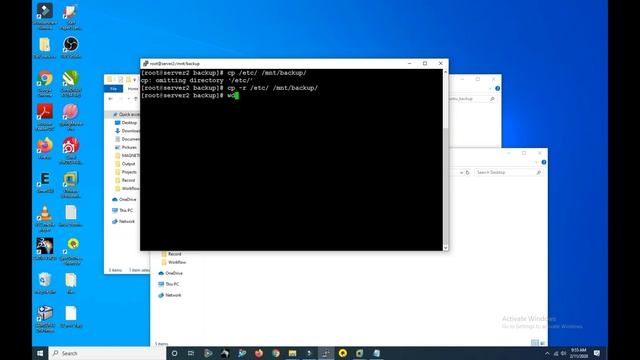
Task: Select Pictures in the back Explorer sidebar
Action: pyautogui.click(x=126, y=147)
